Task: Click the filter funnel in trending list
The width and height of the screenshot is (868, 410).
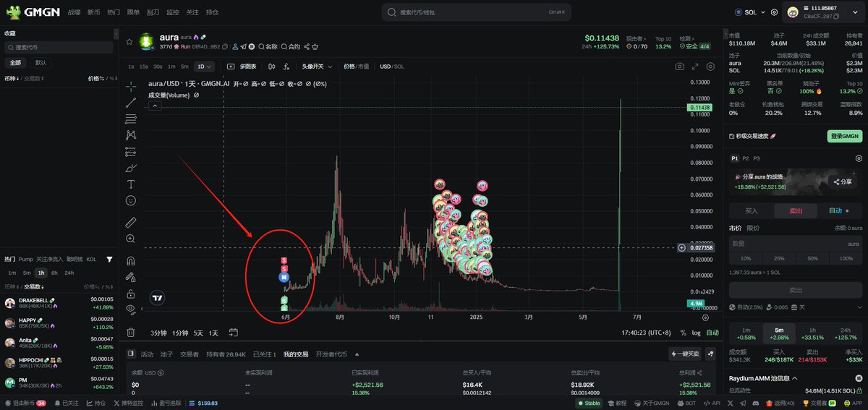Action: pos(109,259)
